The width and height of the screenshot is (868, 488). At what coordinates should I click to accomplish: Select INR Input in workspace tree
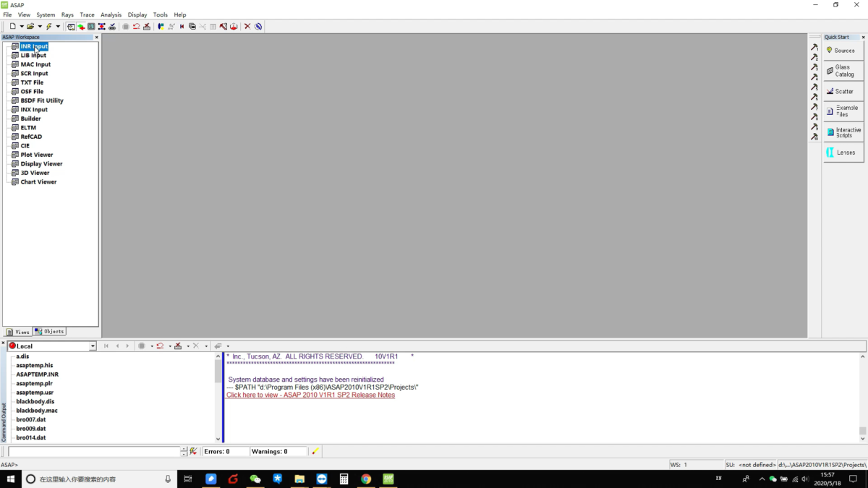click(x=34, y=46)
